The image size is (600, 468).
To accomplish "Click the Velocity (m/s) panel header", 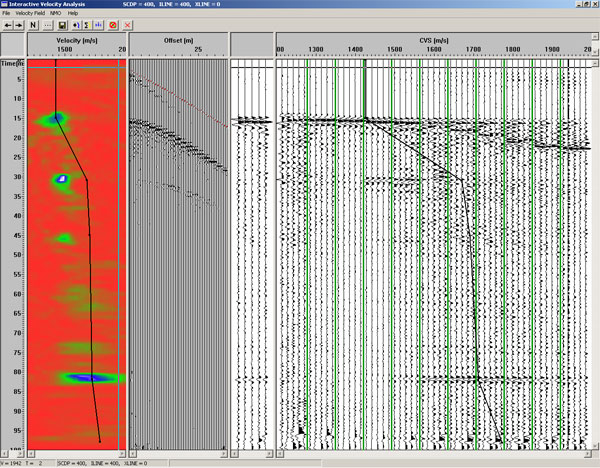I will 77,37.
